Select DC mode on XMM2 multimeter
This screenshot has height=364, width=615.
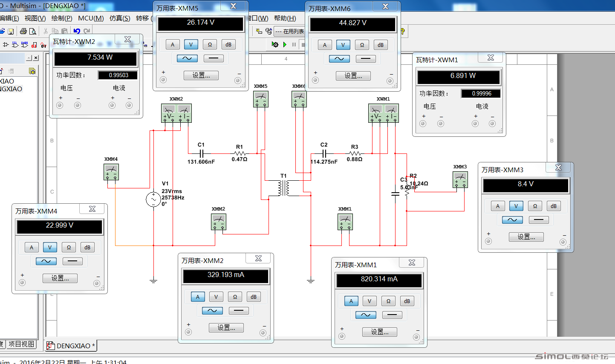coord(239,311)
